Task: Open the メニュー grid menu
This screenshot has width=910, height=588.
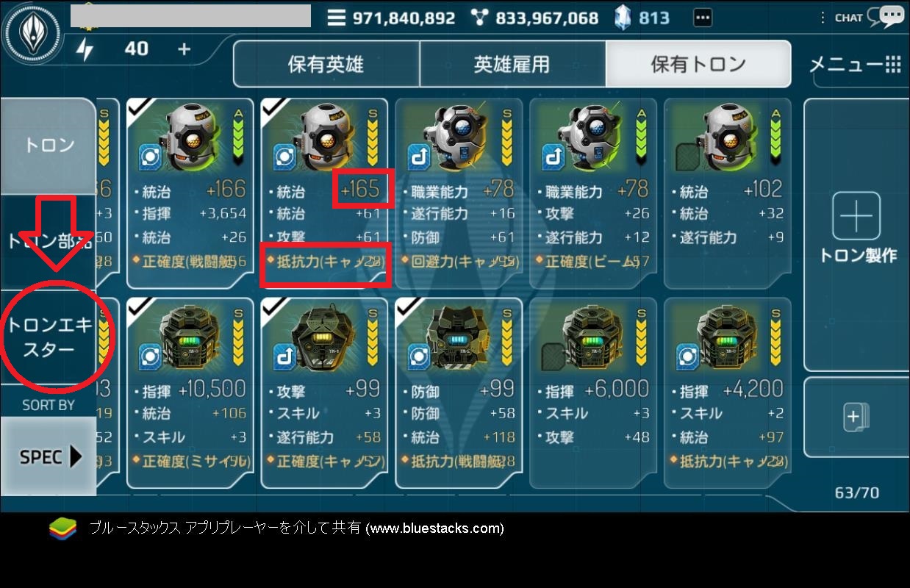Action: [x=856, y=64]
